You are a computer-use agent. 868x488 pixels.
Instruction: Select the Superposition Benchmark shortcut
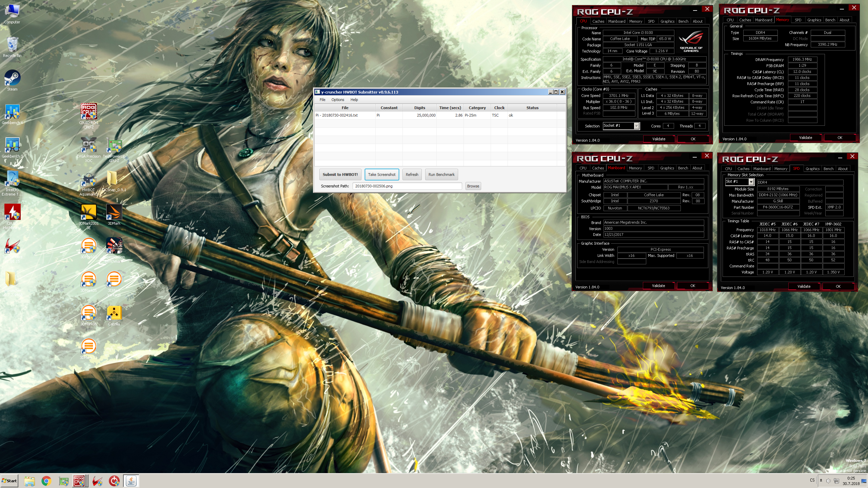pos(114,250)
